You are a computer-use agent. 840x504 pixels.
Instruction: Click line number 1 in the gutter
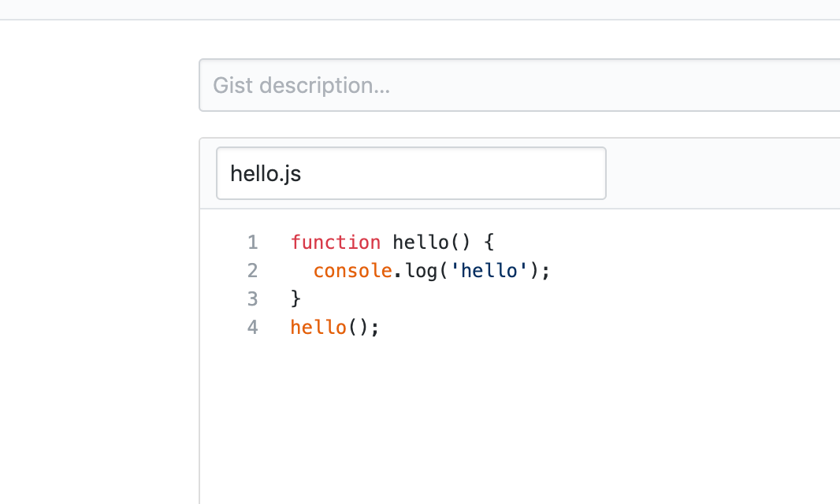click(x=252, y=242)
